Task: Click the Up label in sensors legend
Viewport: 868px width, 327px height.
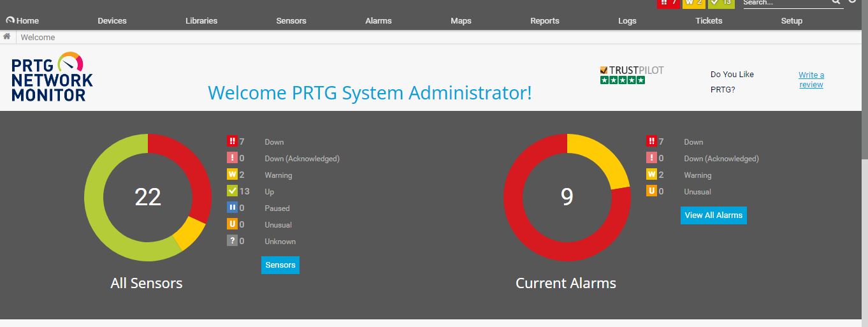Action: click(x=270, y=192)
